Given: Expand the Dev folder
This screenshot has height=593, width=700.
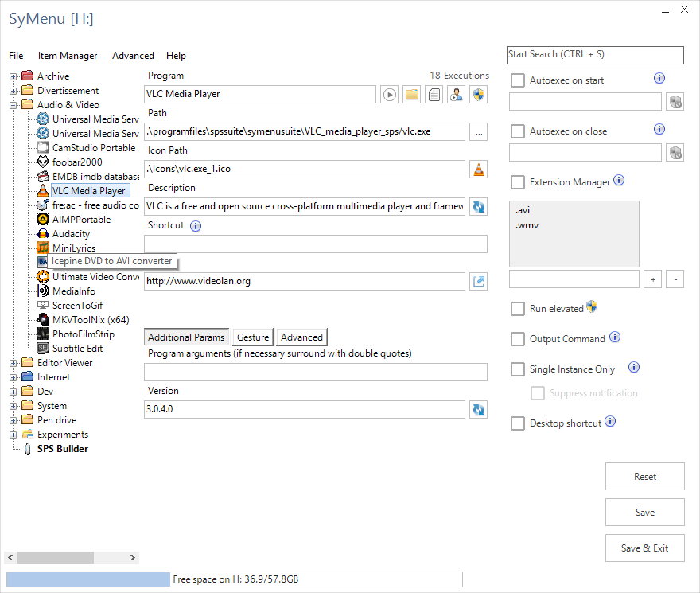Looking at the screenshot, I should point(13,392).
